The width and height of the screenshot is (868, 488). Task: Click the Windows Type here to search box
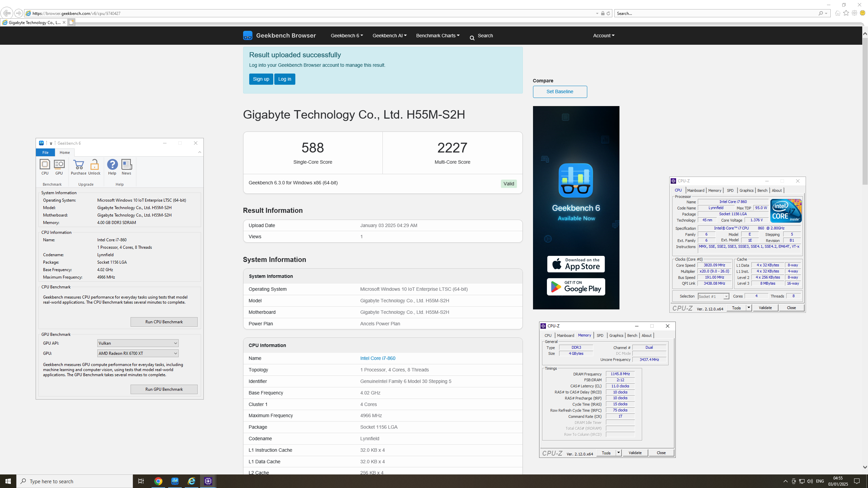pyautogui.click(x=75, y=481)
